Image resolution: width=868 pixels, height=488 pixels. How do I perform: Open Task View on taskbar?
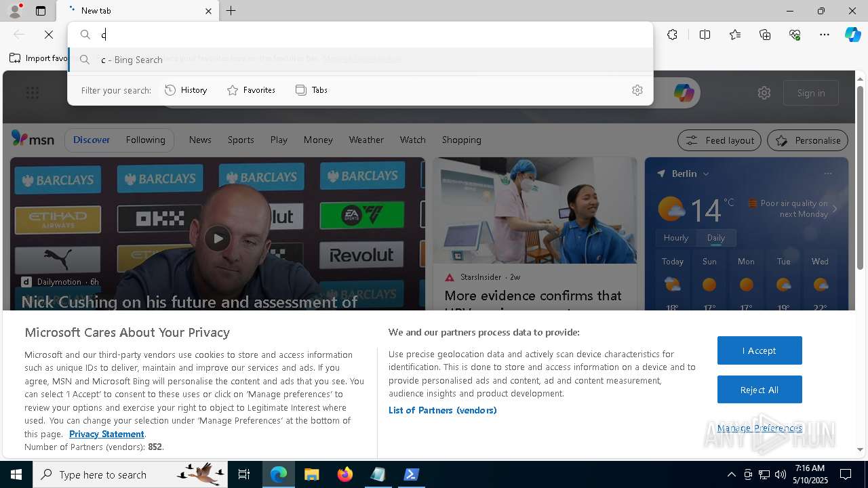point(244,474)
